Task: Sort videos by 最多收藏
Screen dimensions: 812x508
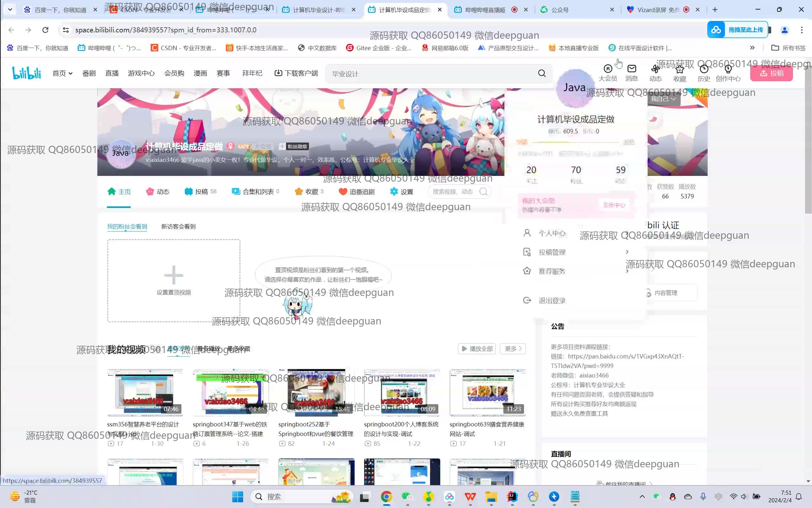Action: (239, 349)
